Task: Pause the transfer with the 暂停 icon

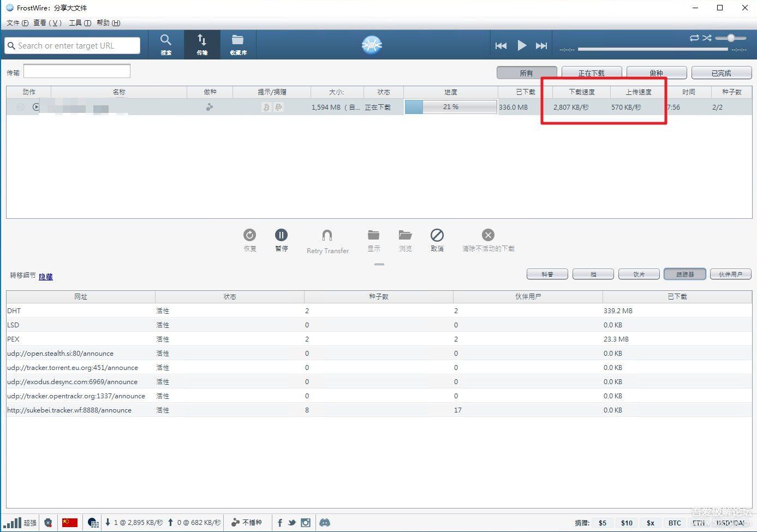Action: click(281, 240)
